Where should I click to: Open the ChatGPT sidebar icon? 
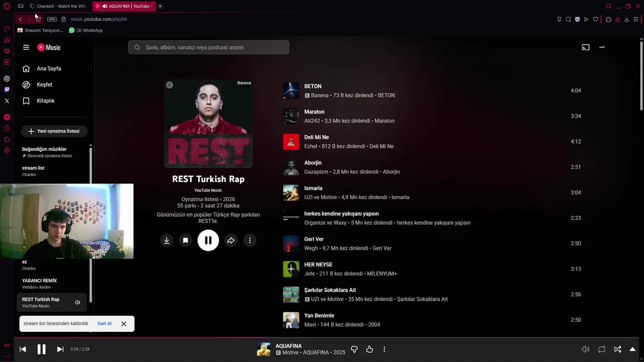[x=7, y=78]
